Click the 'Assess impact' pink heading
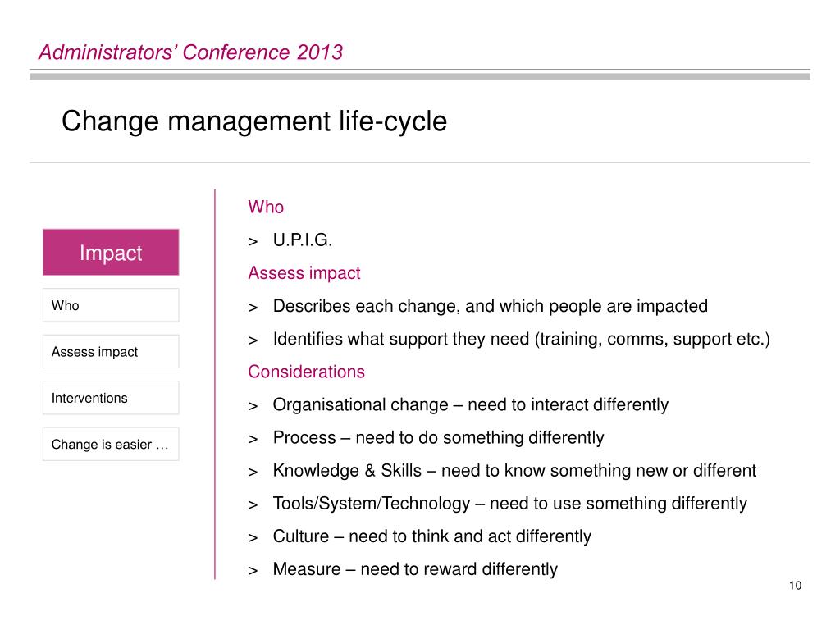This screenshot has width=840, height=630. click(x=304, y=273)
